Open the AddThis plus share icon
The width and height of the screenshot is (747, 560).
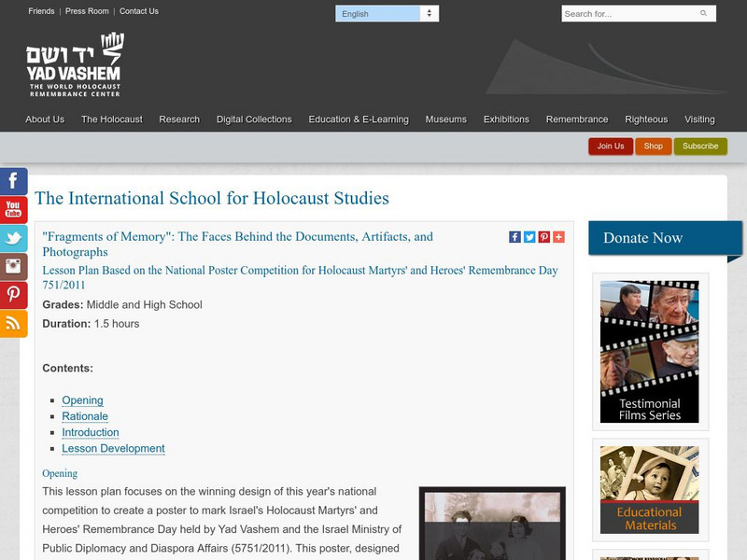pos(557,236)
